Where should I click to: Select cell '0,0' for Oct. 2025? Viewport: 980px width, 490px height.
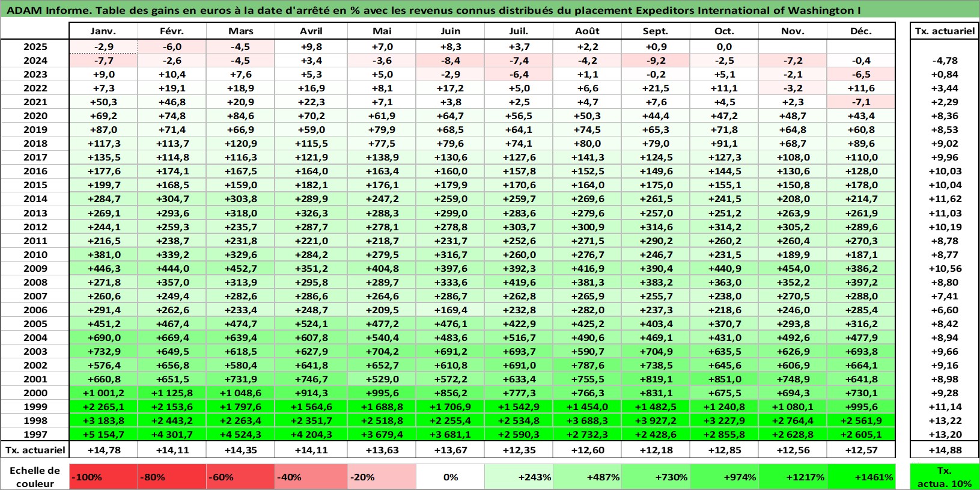pyautogui.click(x=724, y=46)
